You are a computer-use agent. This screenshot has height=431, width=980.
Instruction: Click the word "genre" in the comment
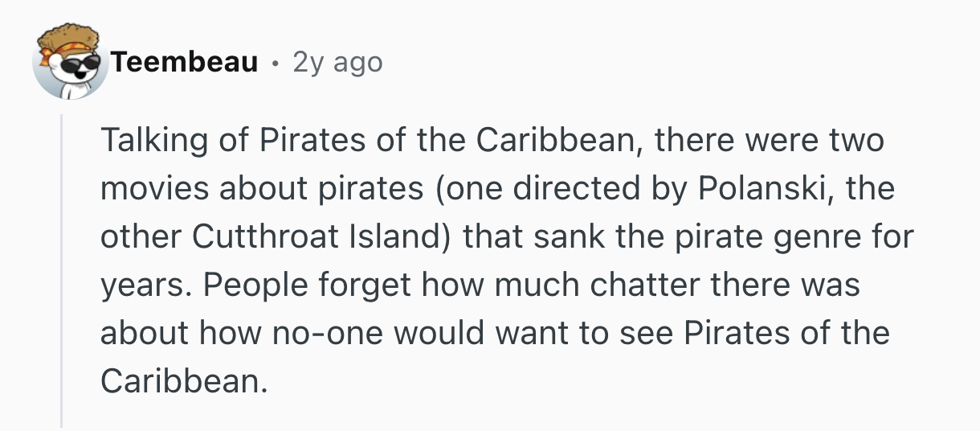coord(805,237)
